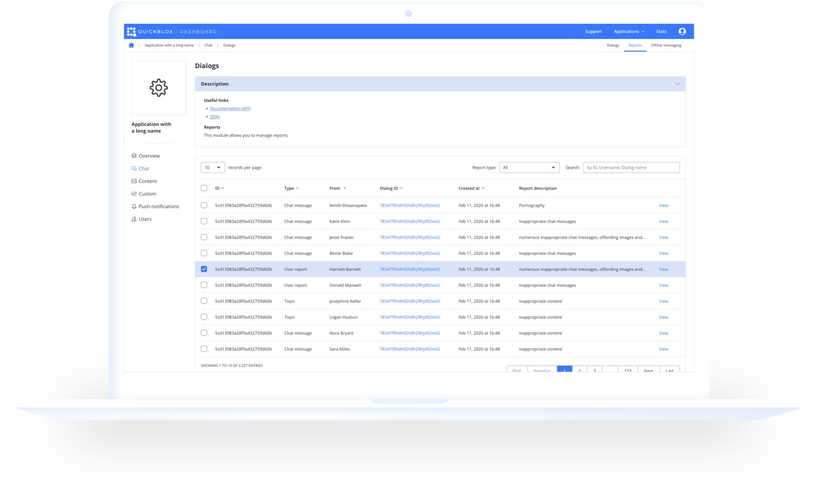The image size is (819, 504).
Task: Click User report type in Donald Maxwell row
Action: point(296,285)
